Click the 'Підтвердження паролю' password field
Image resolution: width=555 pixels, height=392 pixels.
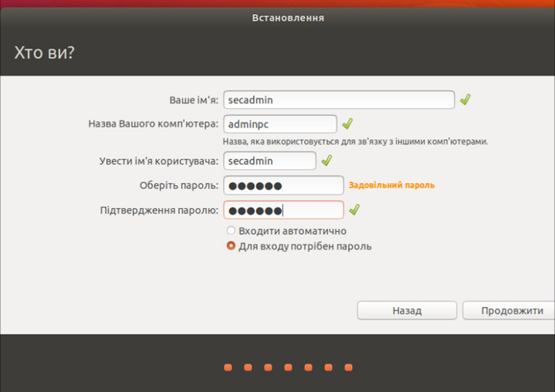pyautogui.click(x=283, y=210)
